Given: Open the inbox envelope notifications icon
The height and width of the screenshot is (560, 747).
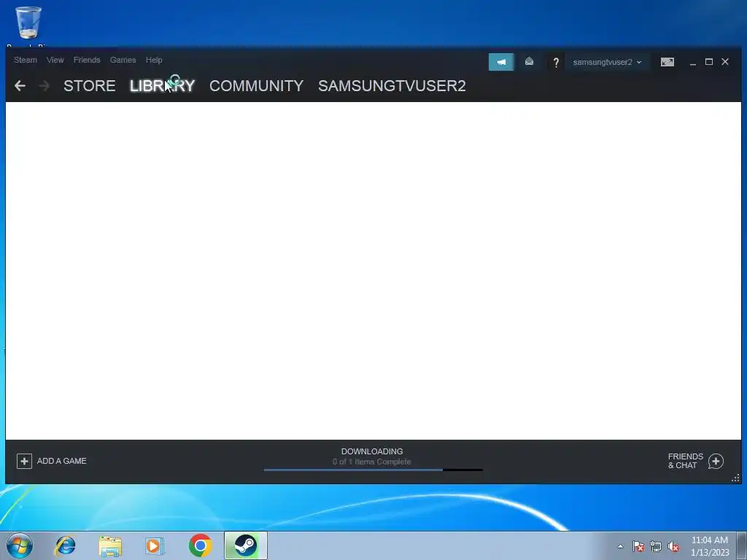Looking at the screenshot, I should (529, 62).
